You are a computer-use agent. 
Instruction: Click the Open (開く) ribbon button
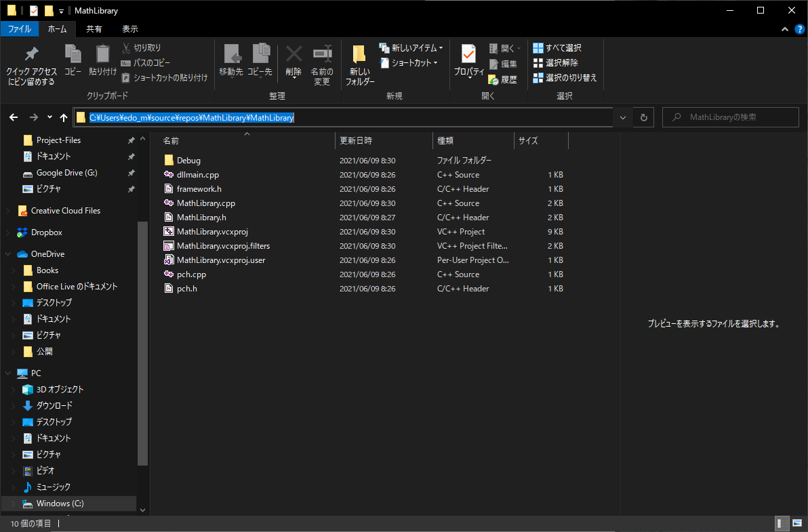coord(504,48)
